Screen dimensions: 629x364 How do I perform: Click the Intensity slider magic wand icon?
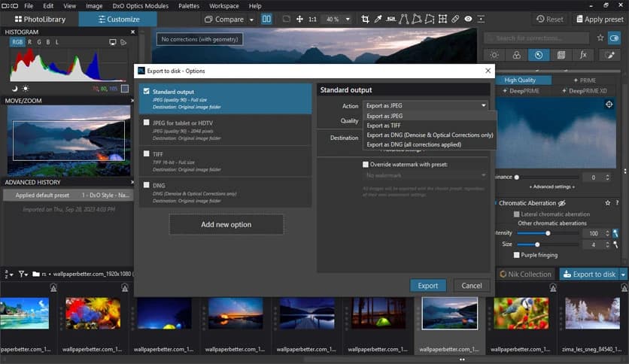tap(615, 233)
